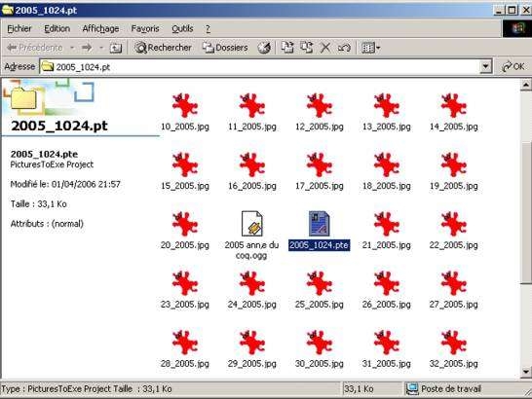Click the Copy To folder icon
532x399 pixels.
pyautogui.click(x=307, y=48)
